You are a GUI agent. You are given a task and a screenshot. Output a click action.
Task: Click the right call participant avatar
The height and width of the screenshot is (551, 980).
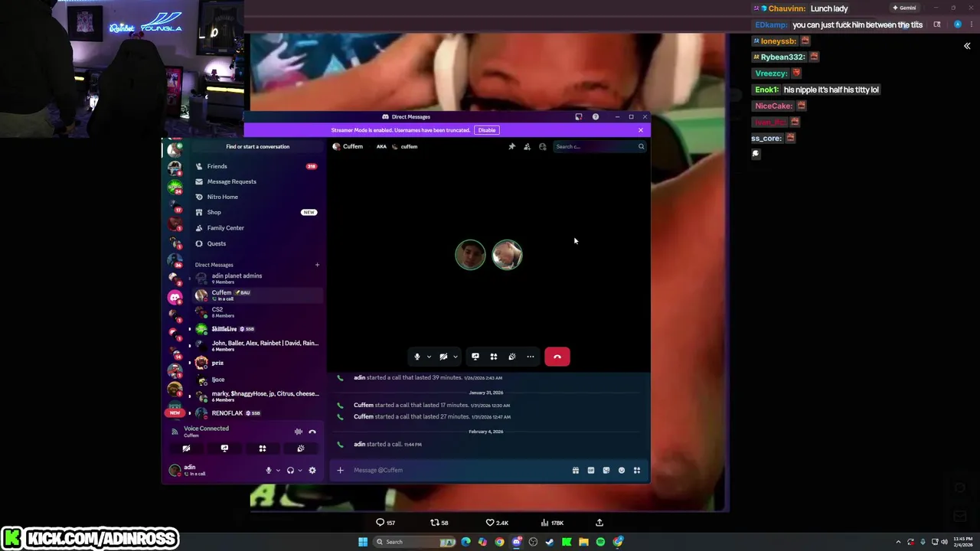507,255
